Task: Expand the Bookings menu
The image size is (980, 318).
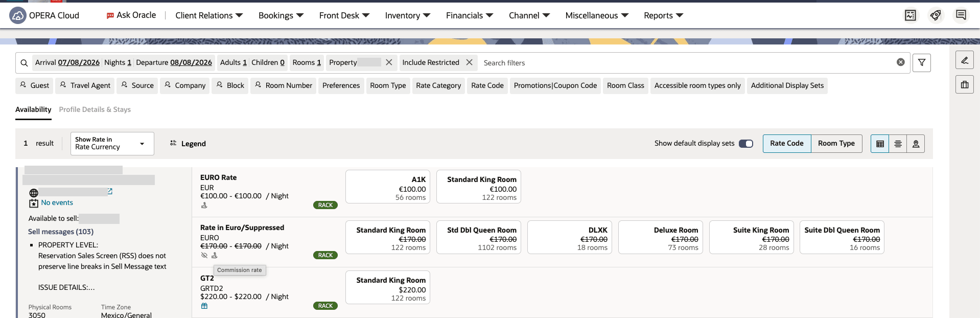Action: (x=281, y=15)
